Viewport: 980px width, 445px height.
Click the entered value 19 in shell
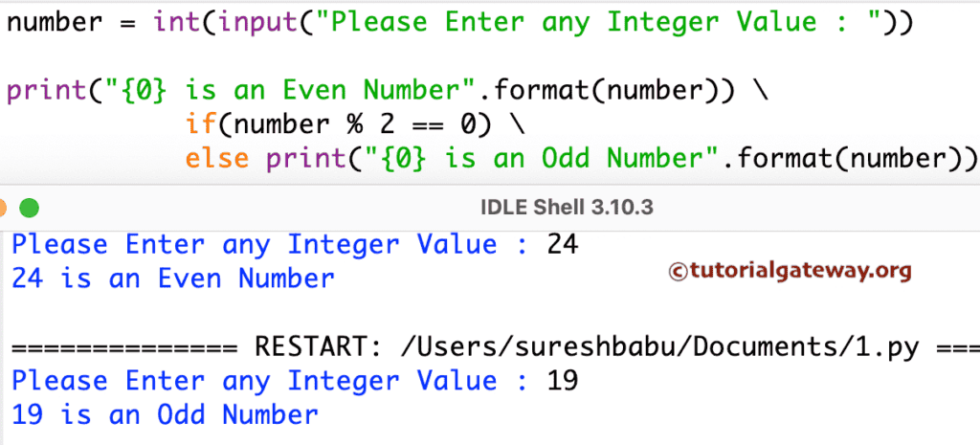(x=563, y=381)
